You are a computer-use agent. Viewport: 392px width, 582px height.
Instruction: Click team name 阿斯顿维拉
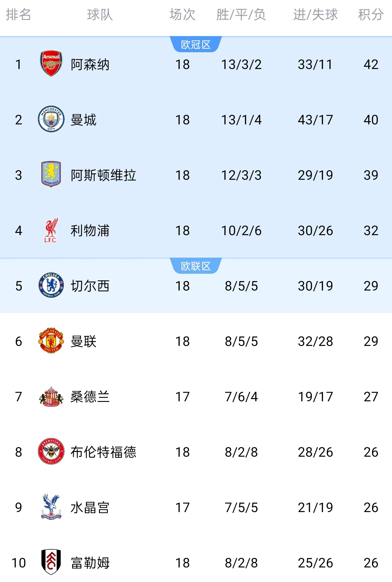(103, 175)
